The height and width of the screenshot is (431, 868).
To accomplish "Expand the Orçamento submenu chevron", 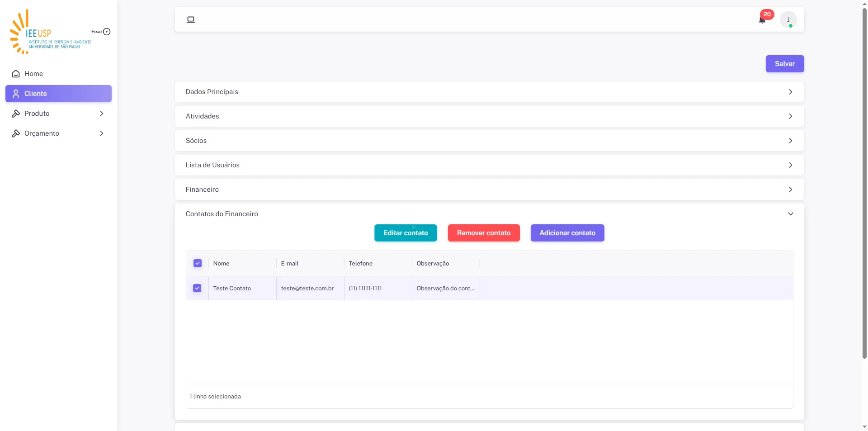I will point(102,133).
